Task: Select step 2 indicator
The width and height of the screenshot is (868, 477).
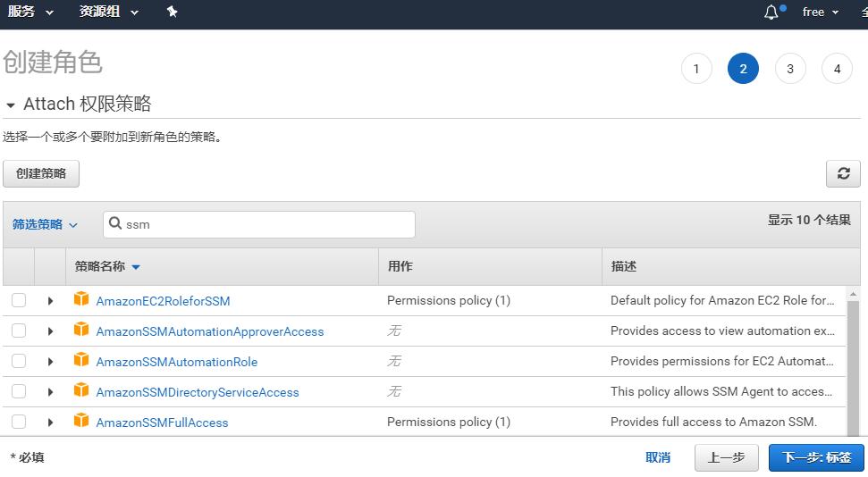Action: 743,69
